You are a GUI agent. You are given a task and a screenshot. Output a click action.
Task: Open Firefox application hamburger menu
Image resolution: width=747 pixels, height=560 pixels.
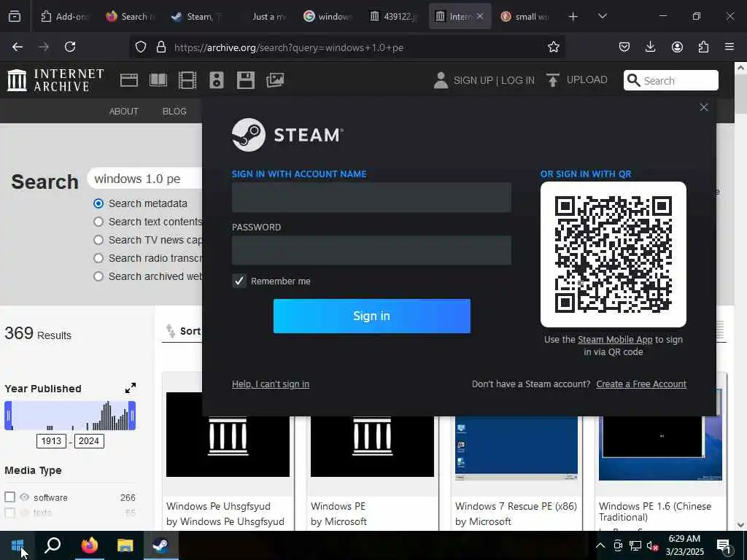click(729, 47)
